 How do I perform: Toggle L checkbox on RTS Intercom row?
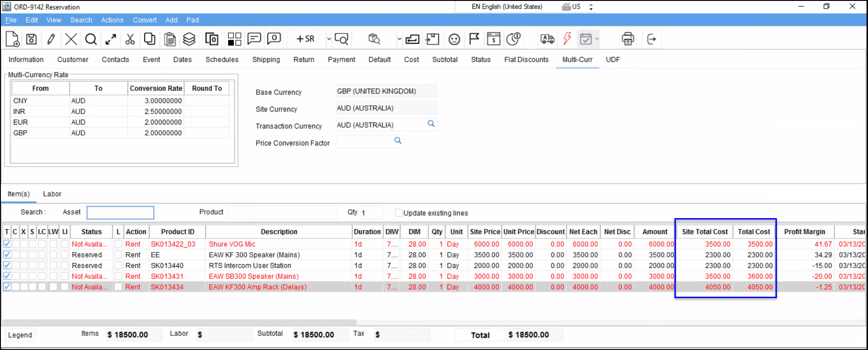tap(118, 266)
